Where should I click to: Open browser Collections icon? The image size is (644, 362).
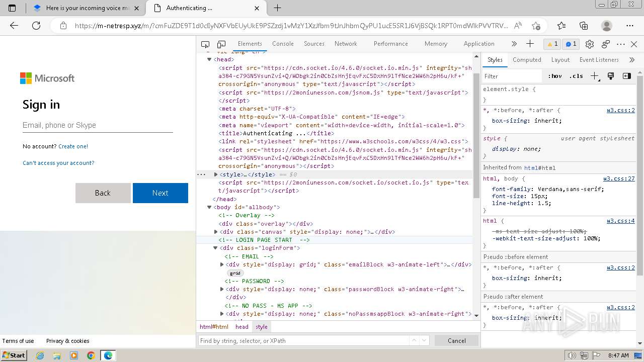click(584, 26)
